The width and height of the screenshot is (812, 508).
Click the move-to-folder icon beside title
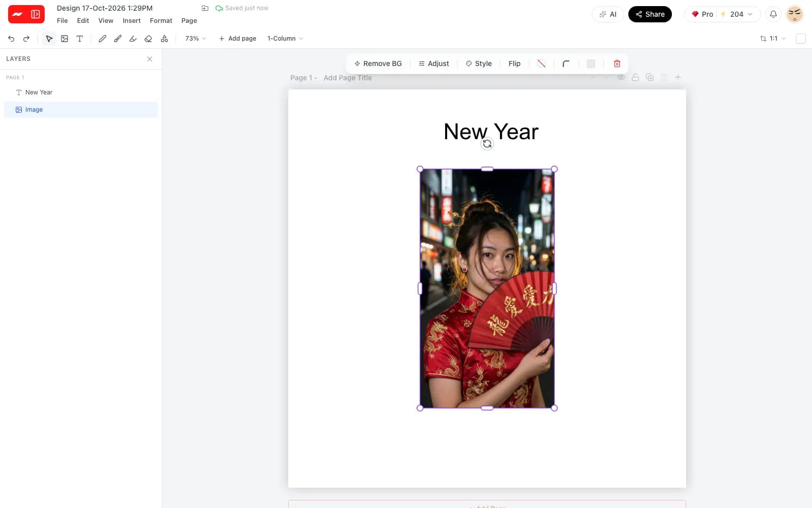[x=205, y=8]
